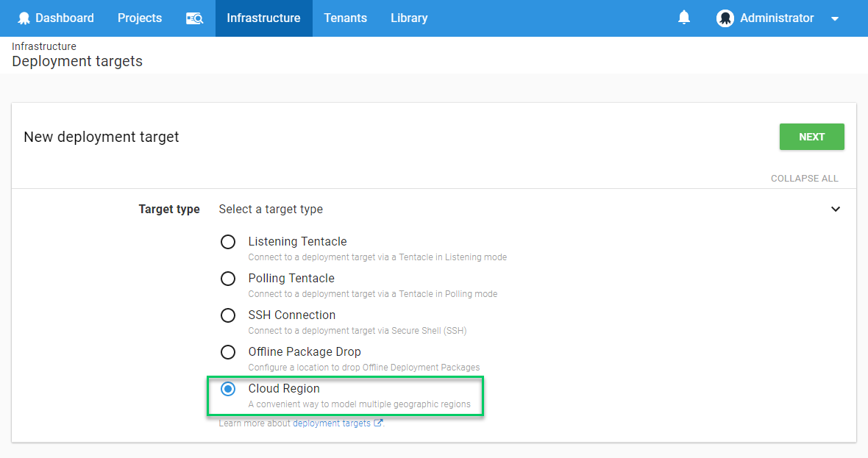The width and height of the screenshot is (868, 458).
Task: Open the notifications bell icon
Action: tap(684, 18)
